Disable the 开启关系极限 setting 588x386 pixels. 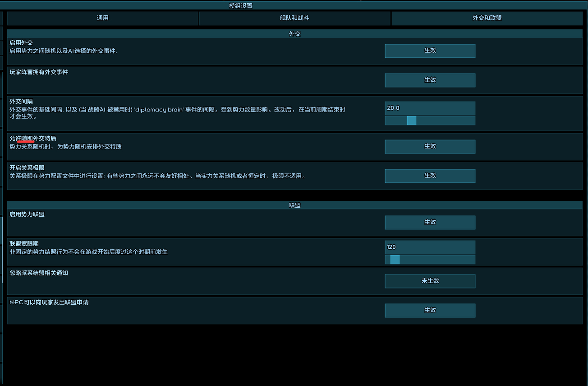click(x=430, y=176)
